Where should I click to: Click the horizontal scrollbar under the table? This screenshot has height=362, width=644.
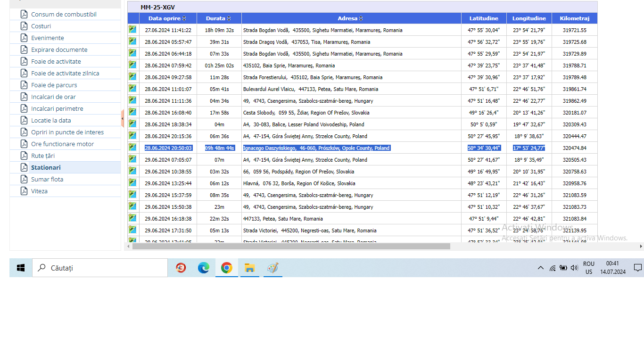291,246
